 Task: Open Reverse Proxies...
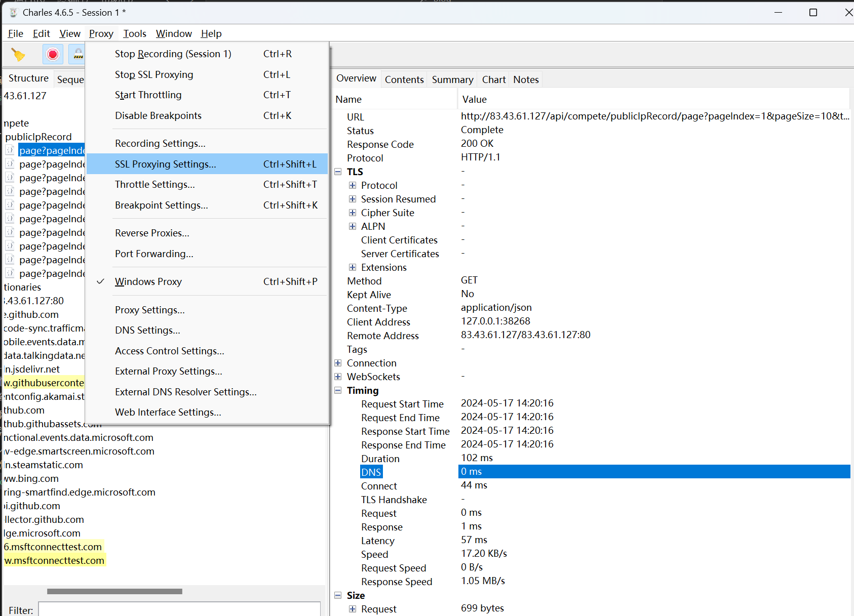[x=208, y=233]
